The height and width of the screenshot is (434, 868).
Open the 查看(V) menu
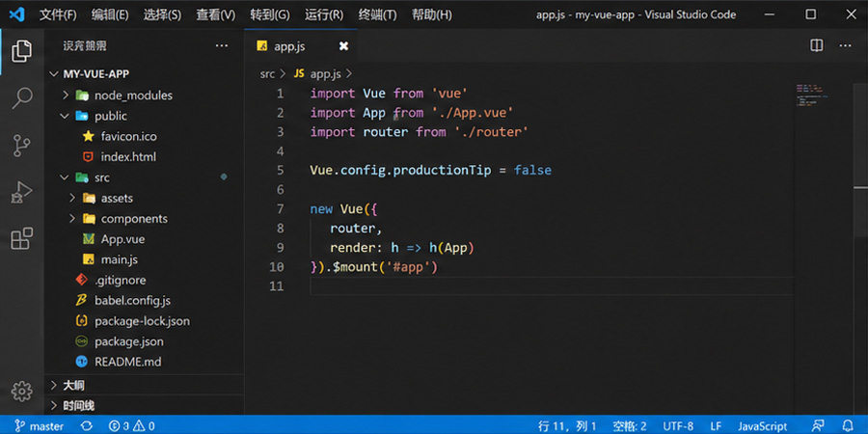pyautogui.click(x=215, y=14)
